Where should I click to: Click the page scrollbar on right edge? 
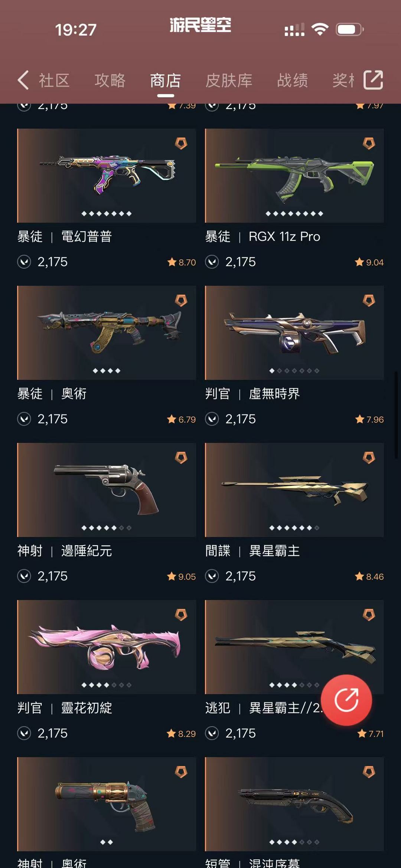coord(396,415)
